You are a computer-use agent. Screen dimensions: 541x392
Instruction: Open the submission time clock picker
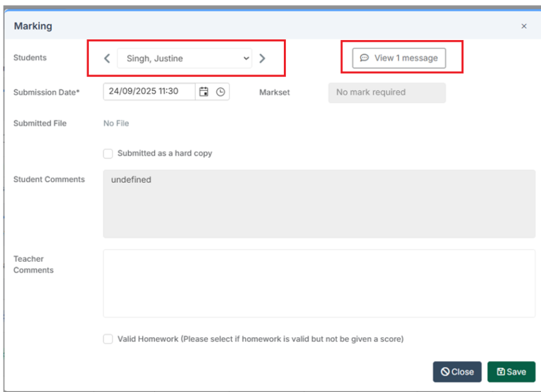[x=220, y=91]
